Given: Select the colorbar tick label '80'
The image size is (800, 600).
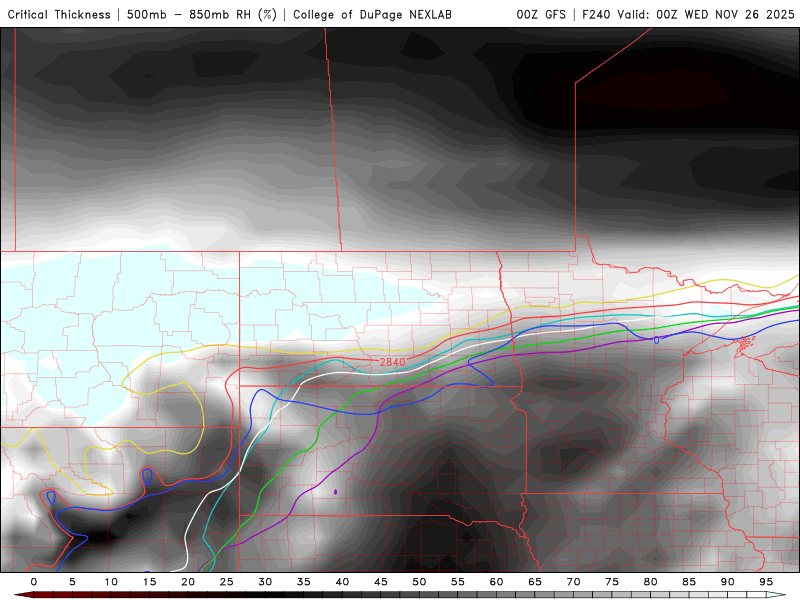Looking at the screenshot, I should point(651,582).
